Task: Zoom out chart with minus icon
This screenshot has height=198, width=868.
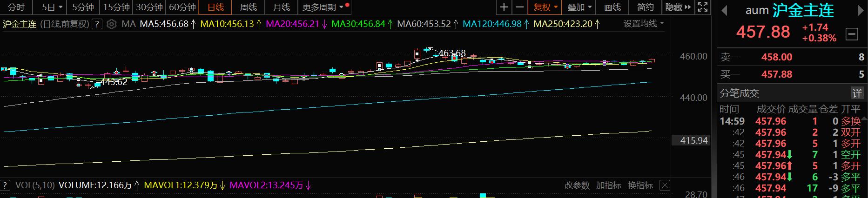Action: pyautogui.click(x=520, y=7)
